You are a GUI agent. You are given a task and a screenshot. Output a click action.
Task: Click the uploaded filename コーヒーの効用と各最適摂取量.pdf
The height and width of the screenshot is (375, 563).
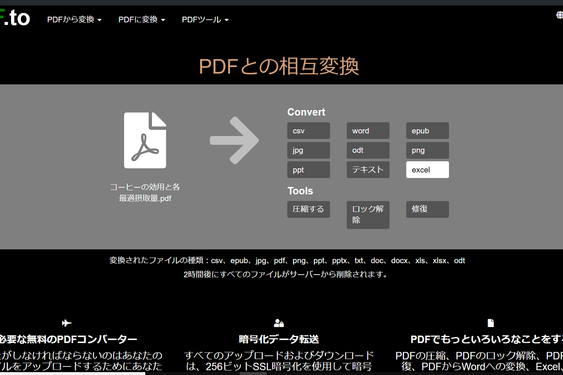pyautogui.click(x=145, y=193)
